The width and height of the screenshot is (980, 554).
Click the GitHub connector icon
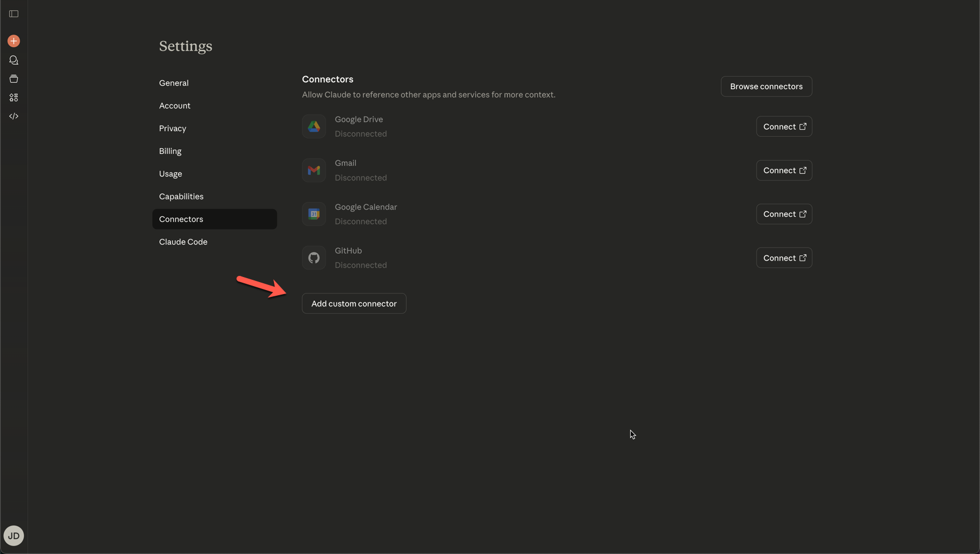tap(314, 258)
